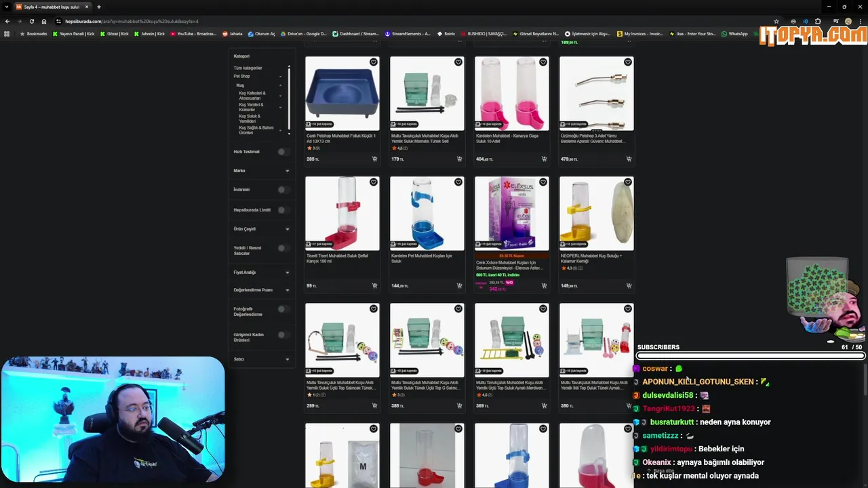Screen dimensions: 868x488
Task: Favorite the 369 TL Mutlu Tavukçuluk ladder set
Action: click(x=543, y=308)
